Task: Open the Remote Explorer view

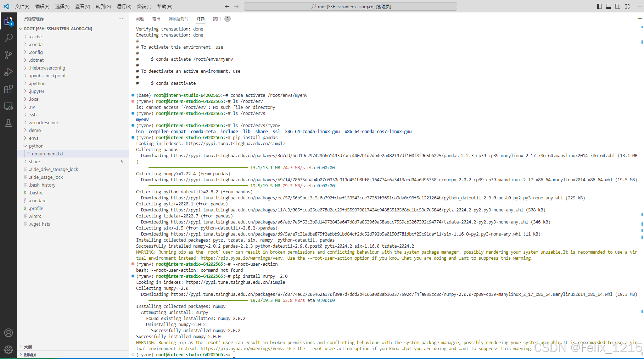Action: click(x=9, y=106)
